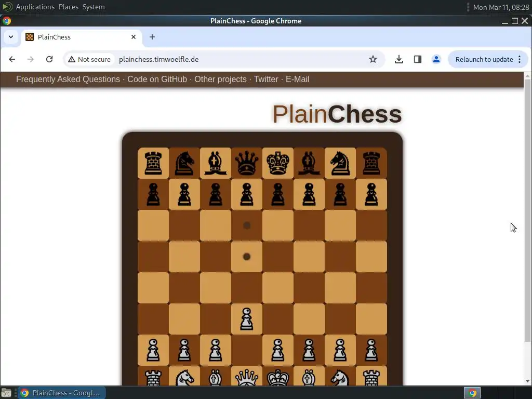Click the show desktop taskbar icon
Image resolution: width=532 pixels, height=399 pixels.
click(6, 393)
